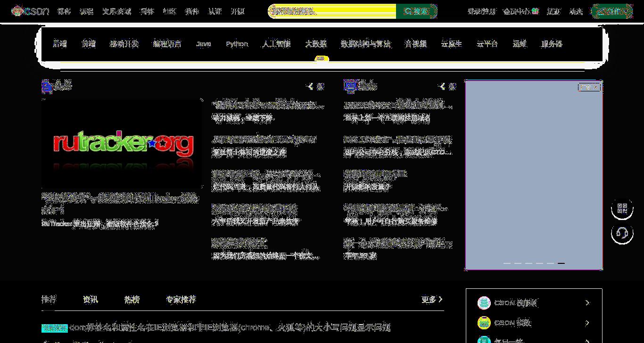Open 插件 in the top navigation
The image size is (644, 343).
192,11
